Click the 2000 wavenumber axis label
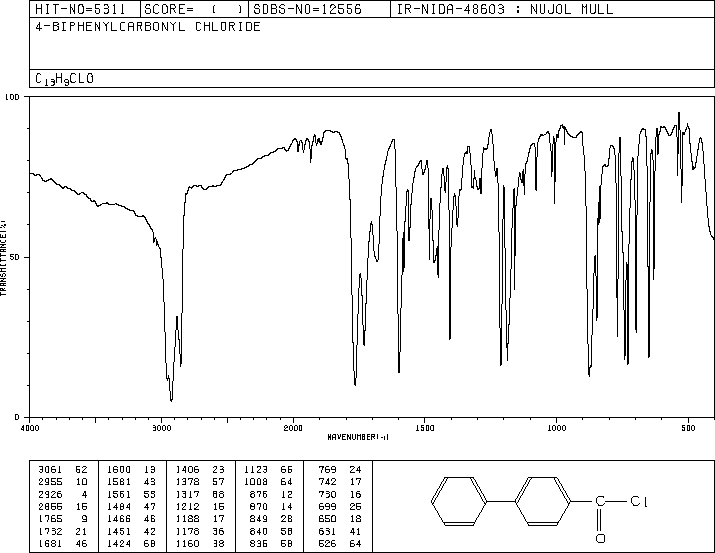This screenshot has height=553, width=715. tap(293, 428)
